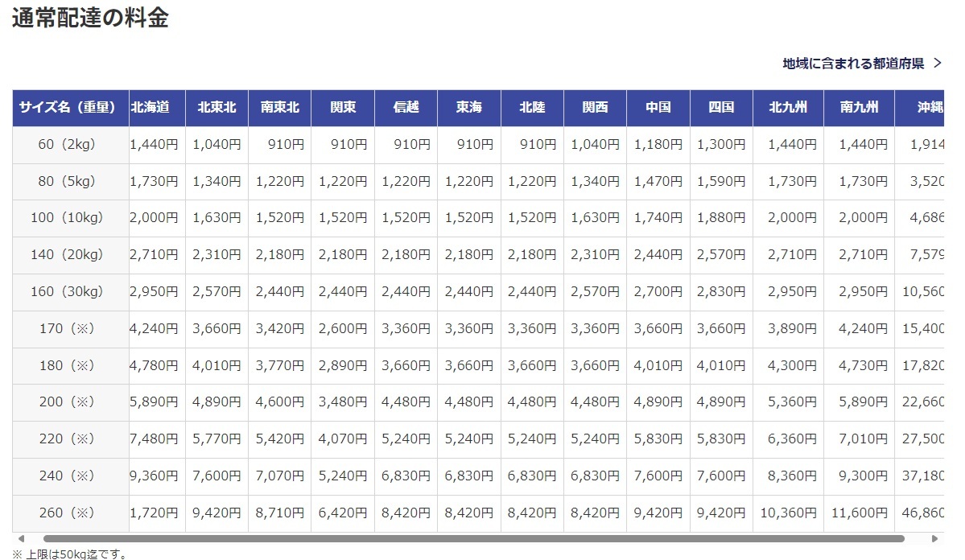The image size is (965, 560).
Task: Open the 地域に含まれる都道府県 link
Action: (x=862, y=64)
